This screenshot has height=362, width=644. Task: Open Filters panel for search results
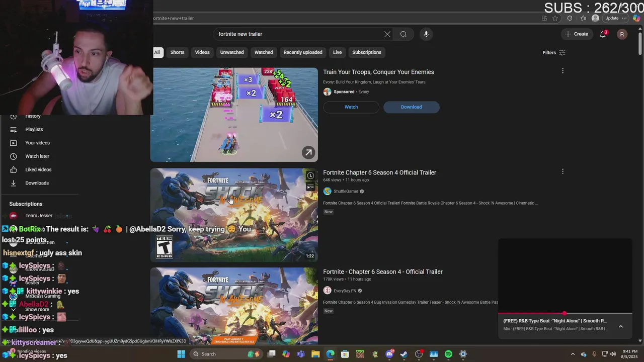pos(554,53)
